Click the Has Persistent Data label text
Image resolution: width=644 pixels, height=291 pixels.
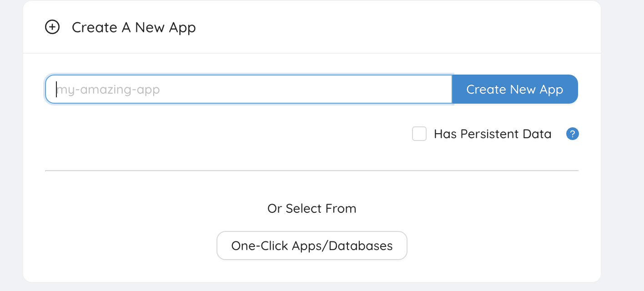pos(493,134)
